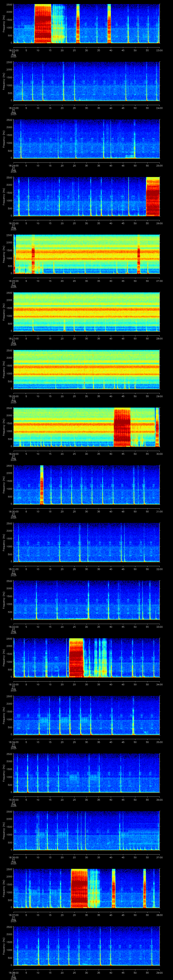Screen dimensions: 173x980
Task: Select the 18:30:00 spectrogram panel
Action: 87,485
